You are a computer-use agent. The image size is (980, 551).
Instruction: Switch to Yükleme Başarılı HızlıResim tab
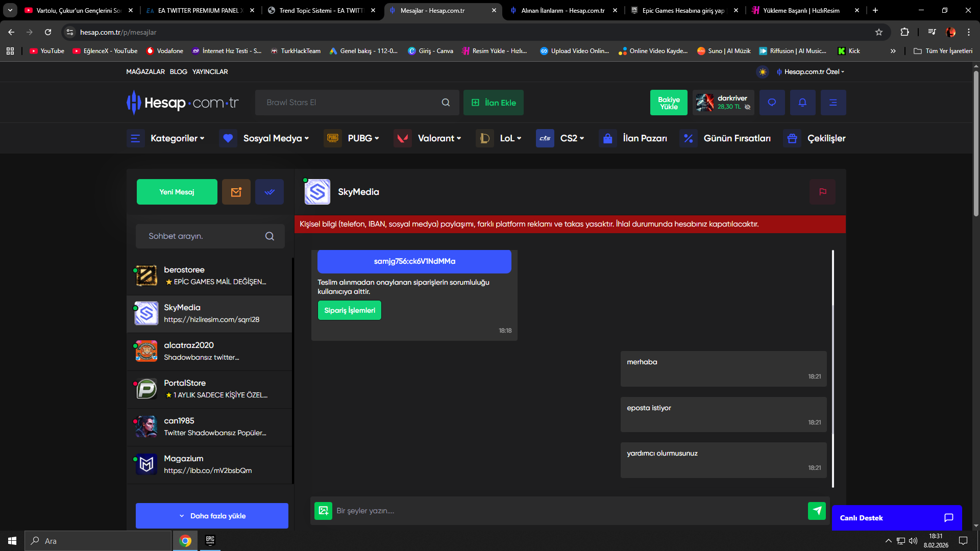pos(805,10)
